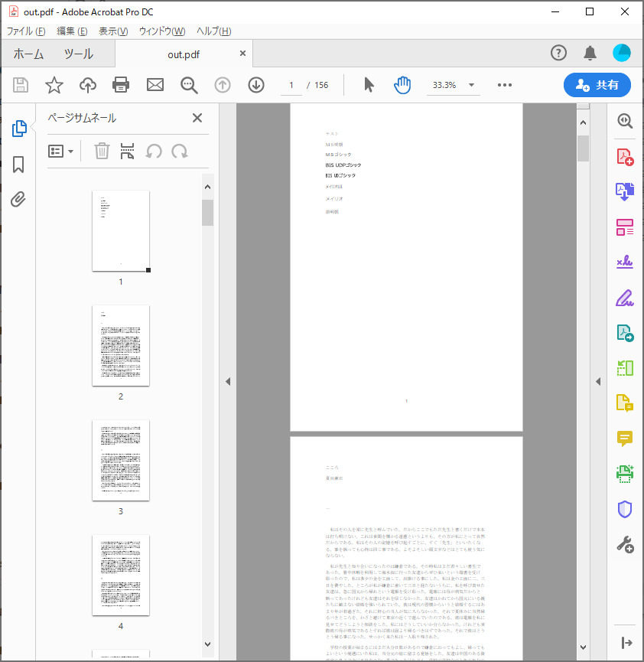This screenshot has width=644, height=662.
Task: Upload file to cloud icon
Action: tap(88, 85)
